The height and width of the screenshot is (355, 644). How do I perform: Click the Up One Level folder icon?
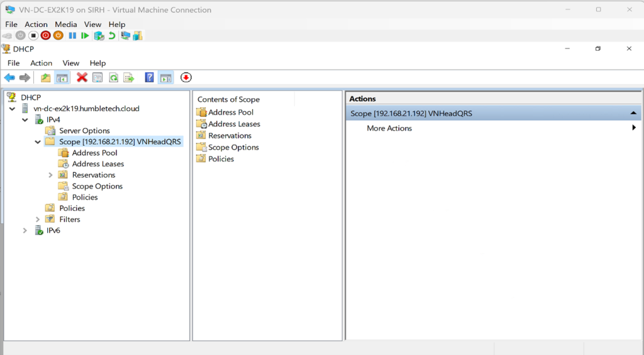(45, 77)
